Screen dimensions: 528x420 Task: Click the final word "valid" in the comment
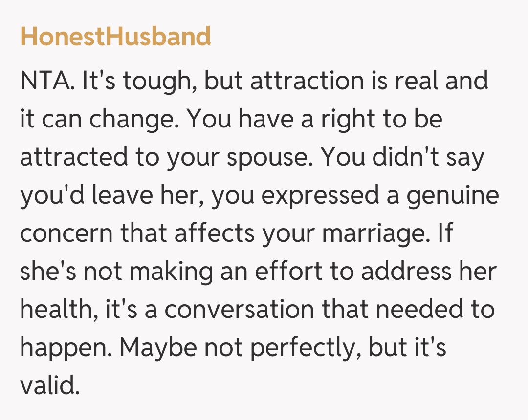tap(48, 386)
